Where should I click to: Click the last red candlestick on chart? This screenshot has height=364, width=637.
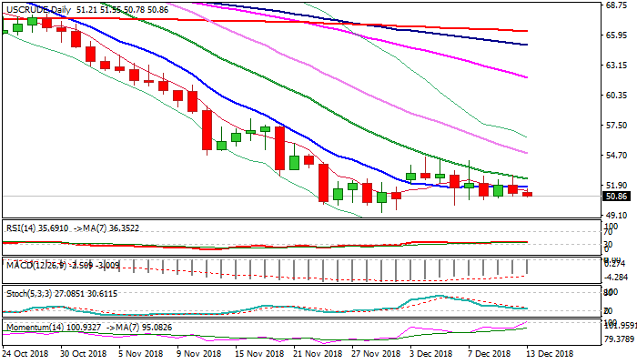tap(527, 194)
